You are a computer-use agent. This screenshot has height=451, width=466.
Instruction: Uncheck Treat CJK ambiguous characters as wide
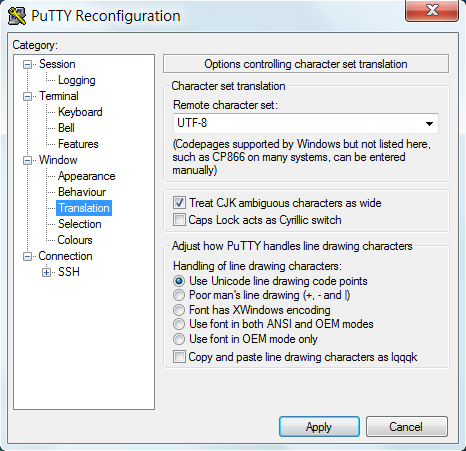tap(179, 202)
